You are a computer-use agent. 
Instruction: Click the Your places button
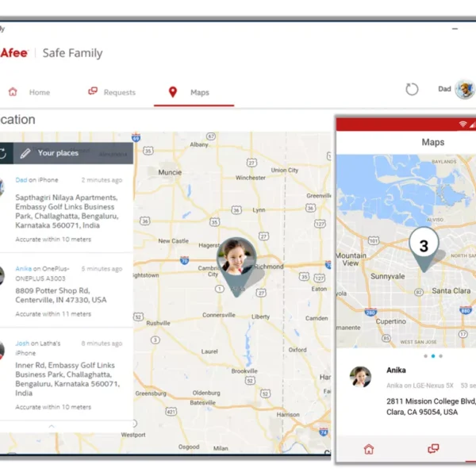[58, 153]
